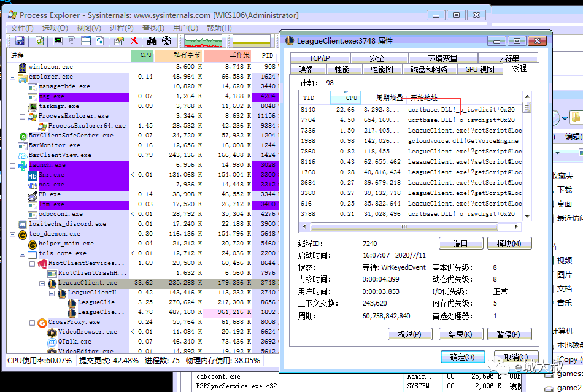
Task: Select thread row with TID 7704
Action: click(x=411, y=120)
